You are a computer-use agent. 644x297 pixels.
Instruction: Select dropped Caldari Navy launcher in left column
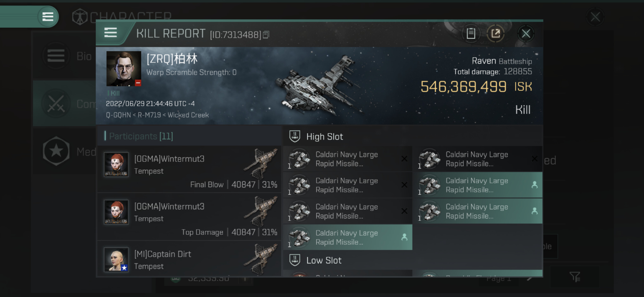348,237
